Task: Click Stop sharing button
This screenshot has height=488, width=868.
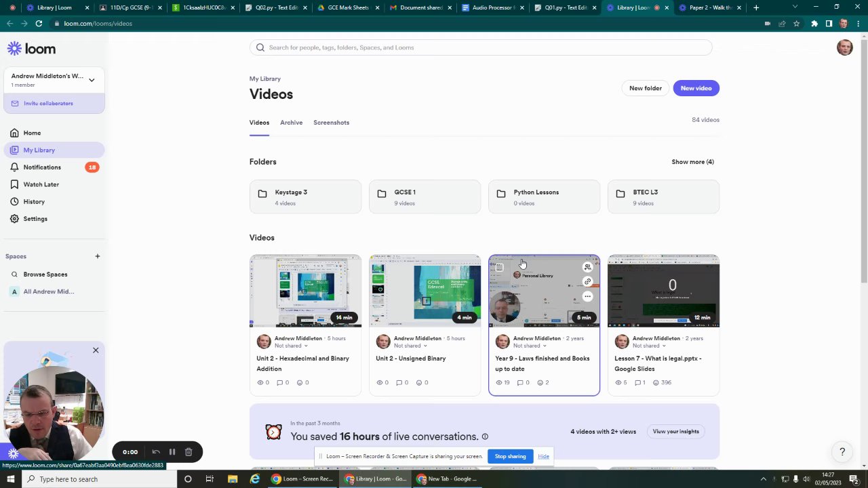Action: pos(510,456)
